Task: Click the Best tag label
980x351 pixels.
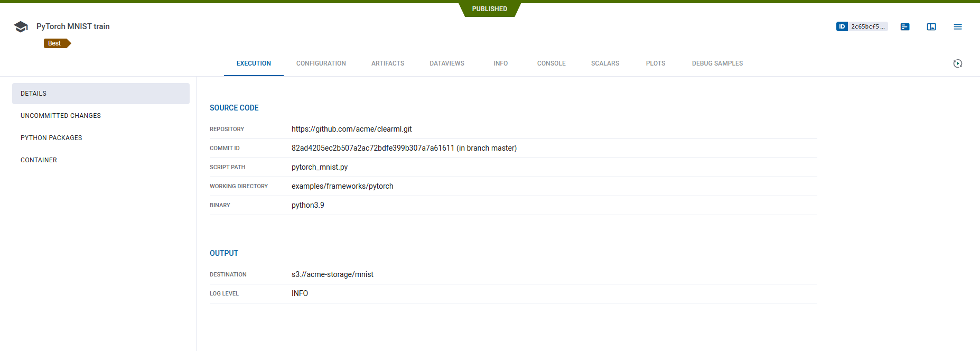Action: point(55,43)
